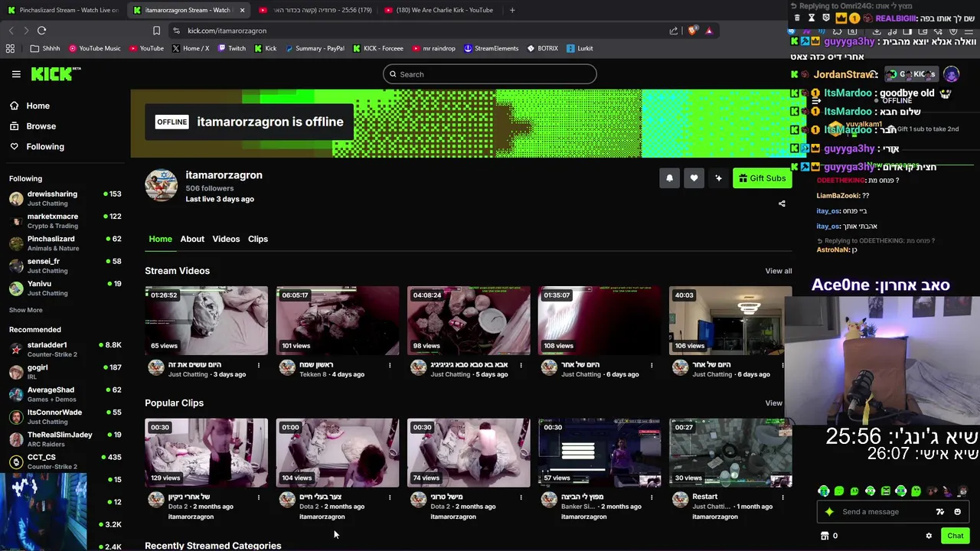Open BOTRIX bookmark
Viewport: 980px width, 551px height.
543,48
